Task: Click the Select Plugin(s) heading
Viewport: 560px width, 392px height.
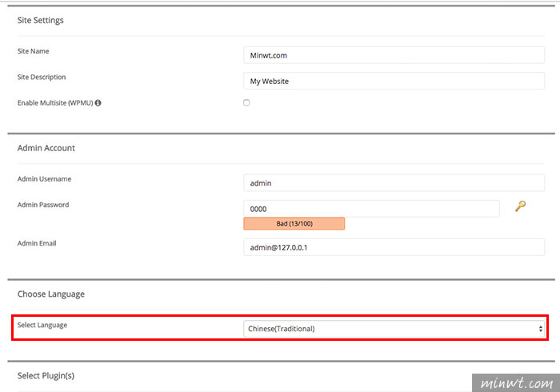Action: click(46, 375)
